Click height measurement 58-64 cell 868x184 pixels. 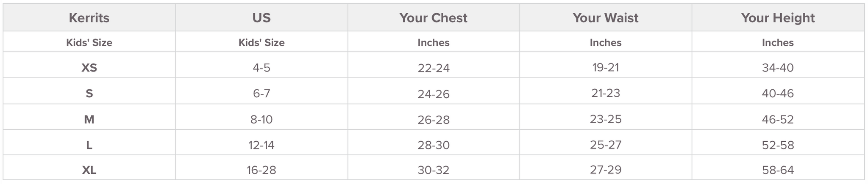(778, 170)
